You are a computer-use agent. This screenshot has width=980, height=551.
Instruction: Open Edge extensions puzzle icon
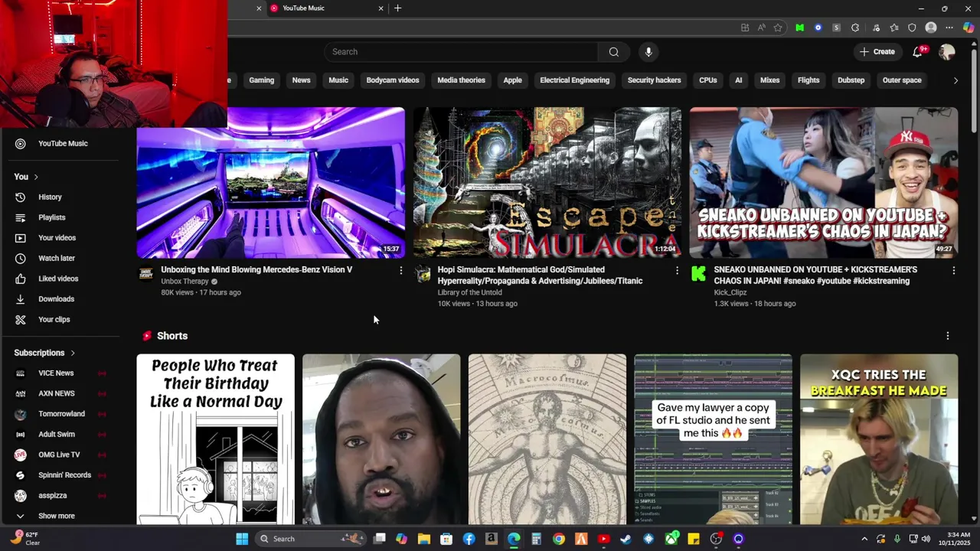tap(855, 28)
